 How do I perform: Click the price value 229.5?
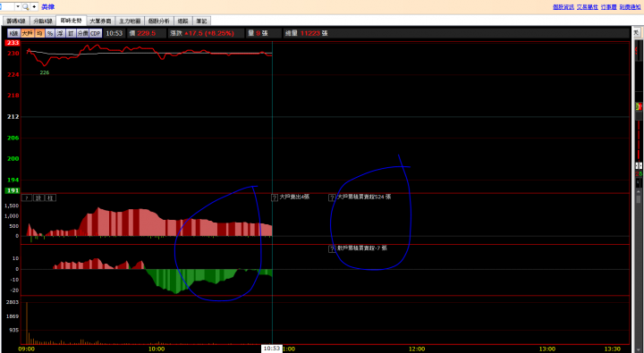pyautogui.click(x=148, y=33)
